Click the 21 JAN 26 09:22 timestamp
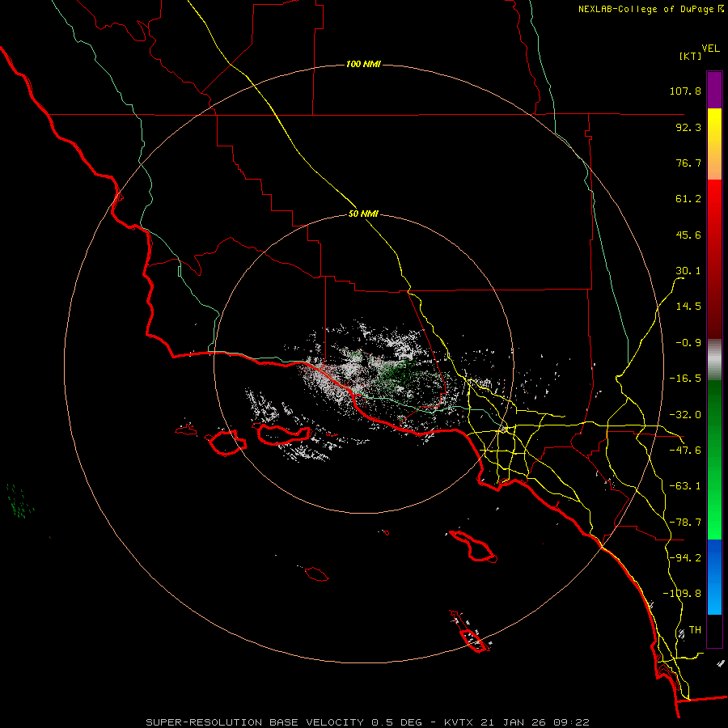This screenshot has width=728, height=728. [x=535, y=722]
